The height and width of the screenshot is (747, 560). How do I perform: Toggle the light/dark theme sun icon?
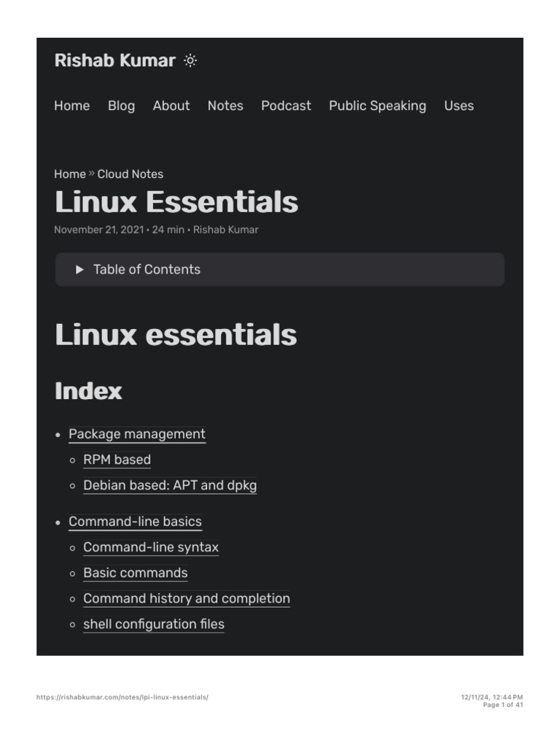(190, 61)
